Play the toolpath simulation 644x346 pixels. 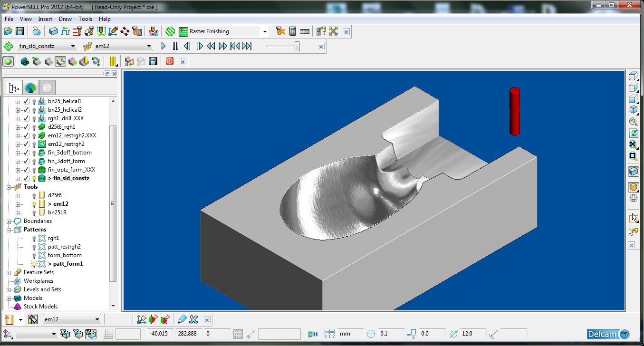pos(163,46)
